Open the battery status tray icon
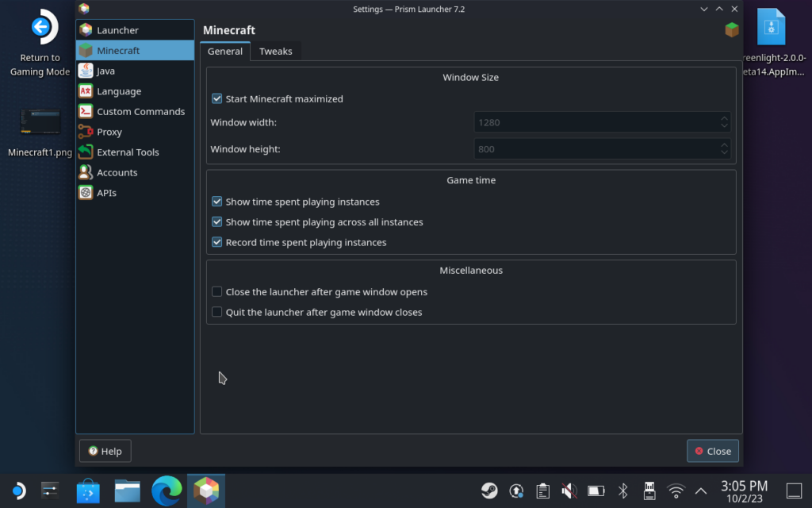Viewport: 812px width, 508px height. click(596, 491)
